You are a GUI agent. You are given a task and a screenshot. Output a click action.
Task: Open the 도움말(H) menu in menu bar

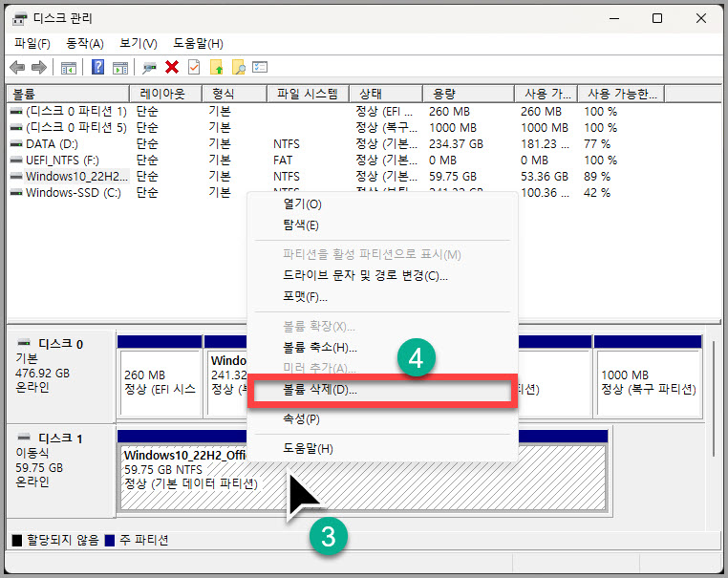[x=199, y=44]
